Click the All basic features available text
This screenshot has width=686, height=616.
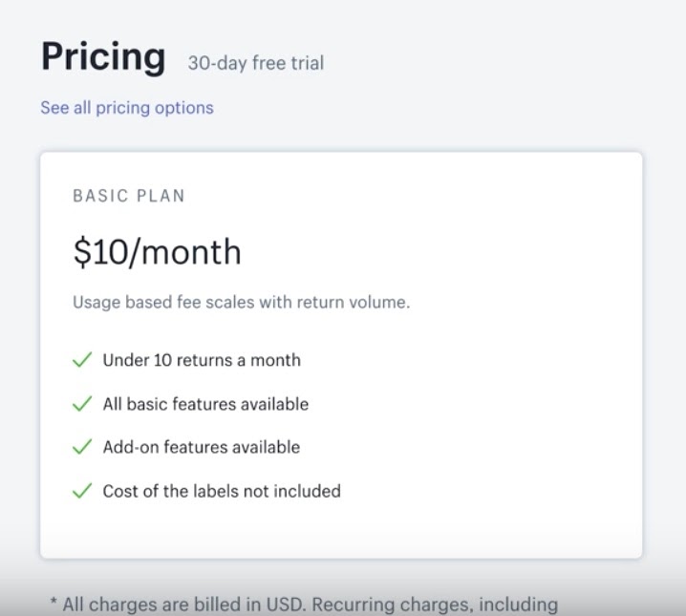point(205,404)
